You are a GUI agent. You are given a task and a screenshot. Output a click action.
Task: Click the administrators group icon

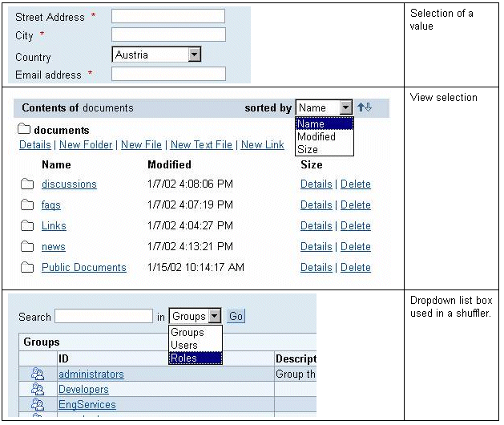pos(37,374)
